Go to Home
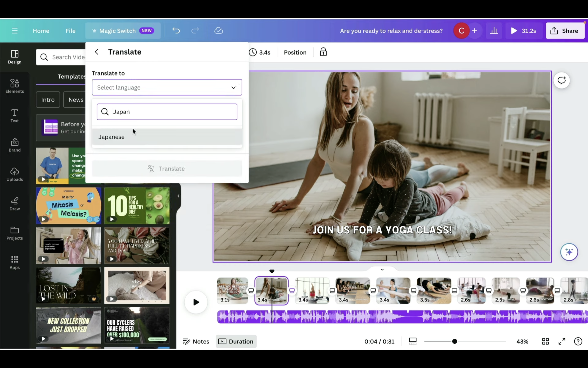Viewport: 588px width, 368px height. (41, 31)
